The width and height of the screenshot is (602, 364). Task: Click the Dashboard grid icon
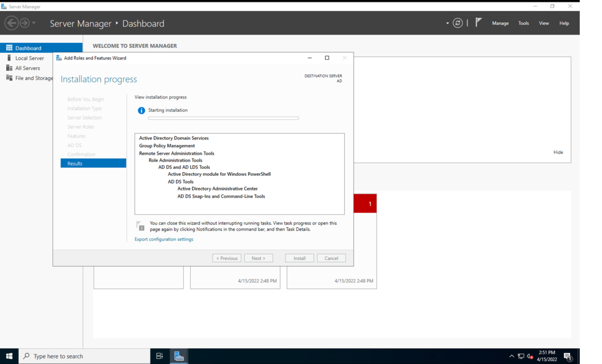[x=9, y=48]
